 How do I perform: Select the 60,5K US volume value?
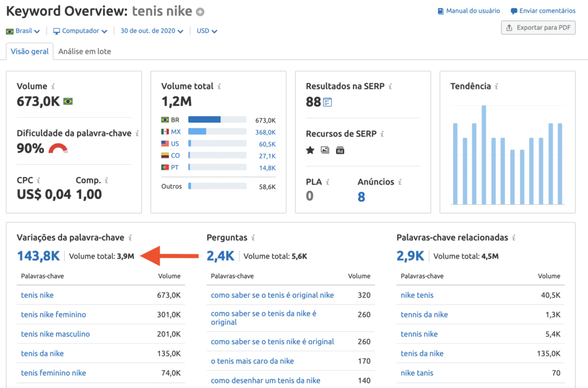click(x=268, y=144)
